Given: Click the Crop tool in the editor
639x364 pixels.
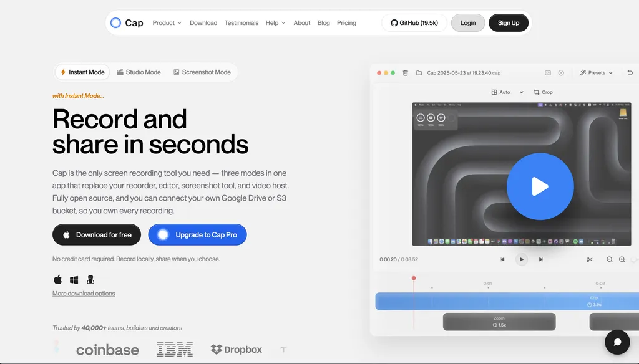Looking at the screenshot, I should click(x=543, y=92).
